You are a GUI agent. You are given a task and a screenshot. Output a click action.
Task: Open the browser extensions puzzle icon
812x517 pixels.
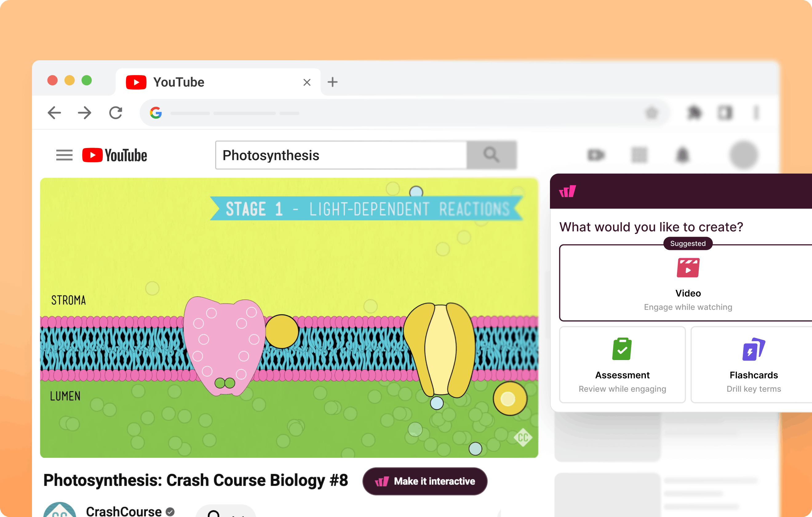click(694, 113)
